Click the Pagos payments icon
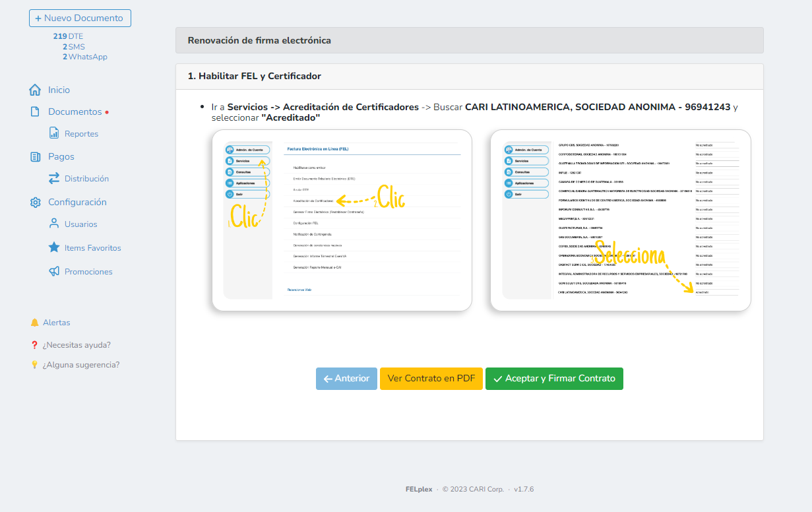This screenshot has width=812, height=512. [34, 156]
